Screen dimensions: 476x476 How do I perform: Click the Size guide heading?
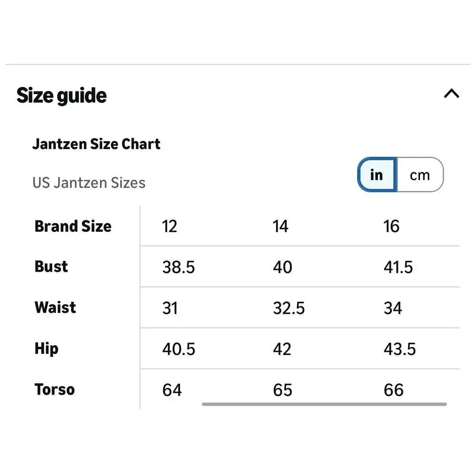tap(61, 95)
